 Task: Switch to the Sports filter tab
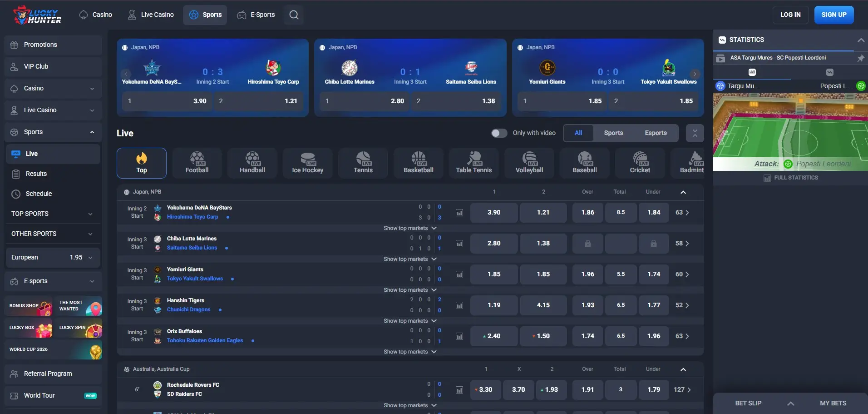click(613, 133)
